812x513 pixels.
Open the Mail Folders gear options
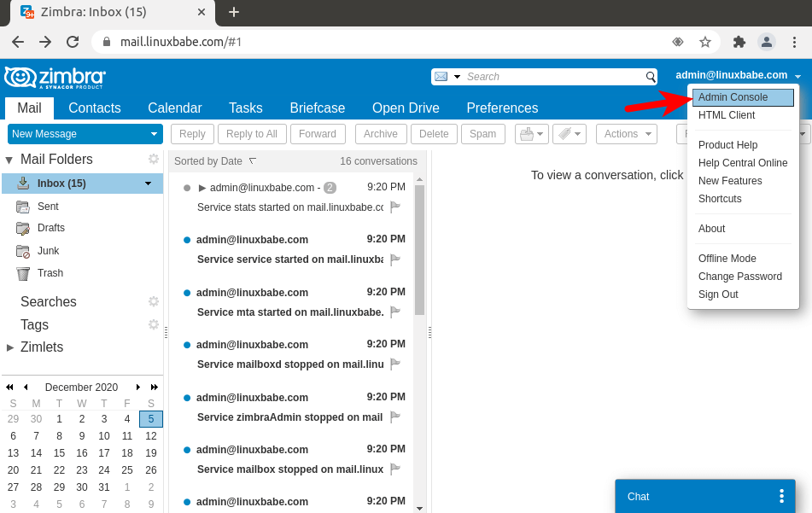[154, 159]
